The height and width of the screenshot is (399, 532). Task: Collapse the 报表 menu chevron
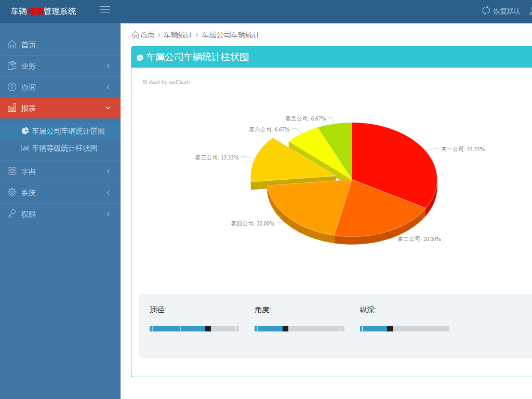click(108, 108)
